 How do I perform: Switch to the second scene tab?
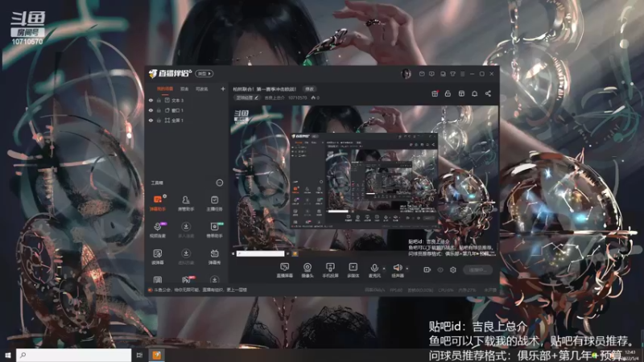click(184, 88)
